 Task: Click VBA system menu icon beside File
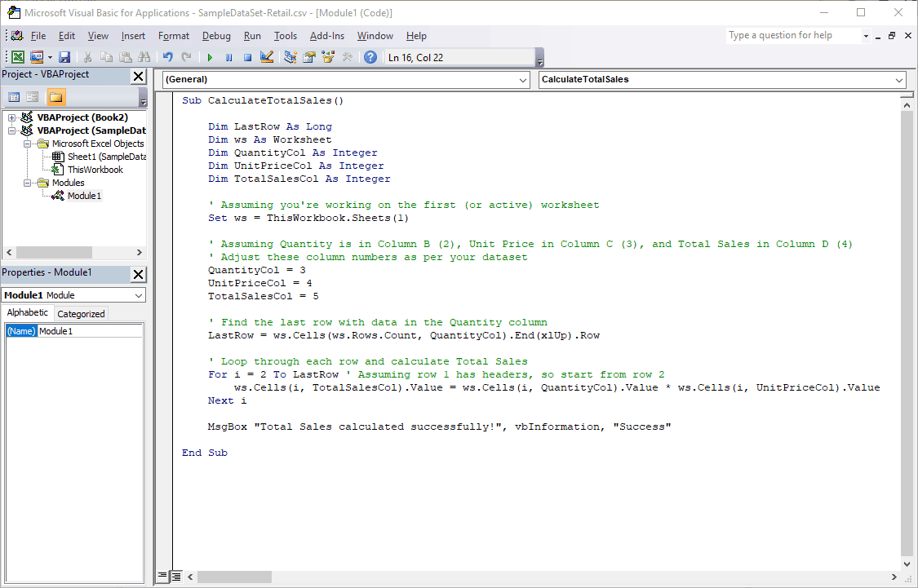pyautogui.click(x=17, y=36)
